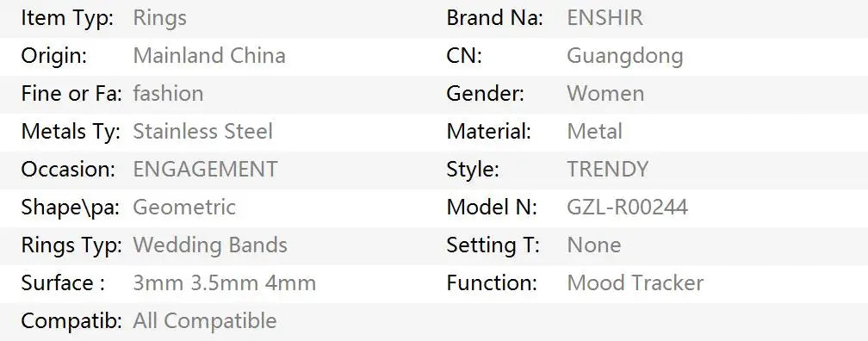Click the Wedding Bands rings type
This screenshot has height=341, width=868.
210,245
